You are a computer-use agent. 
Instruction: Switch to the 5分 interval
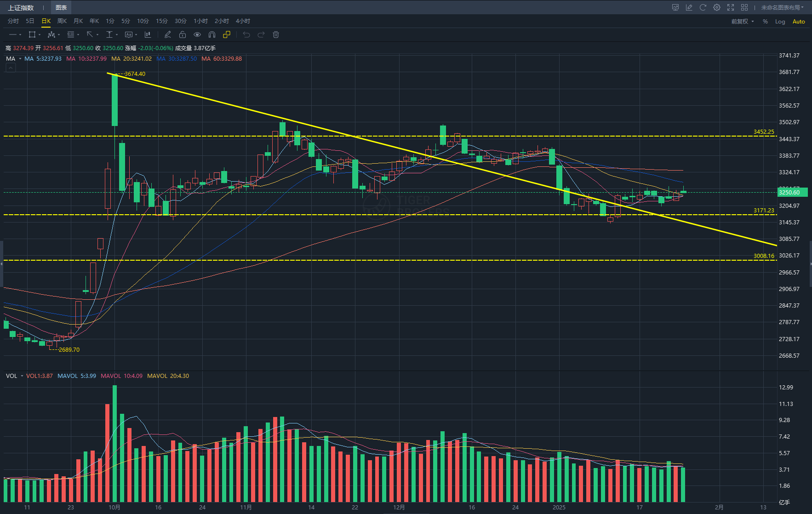[126, 21]
